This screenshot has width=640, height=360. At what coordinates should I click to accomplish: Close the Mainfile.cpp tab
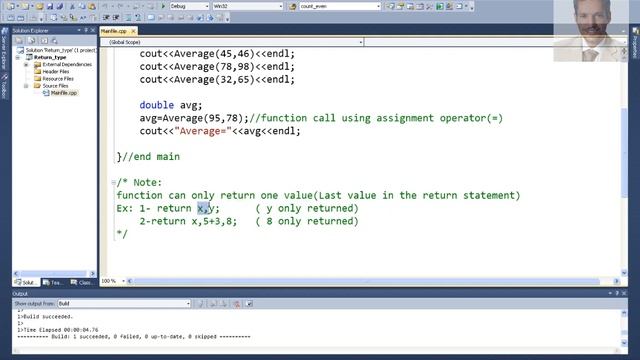[x=133, y=31]
